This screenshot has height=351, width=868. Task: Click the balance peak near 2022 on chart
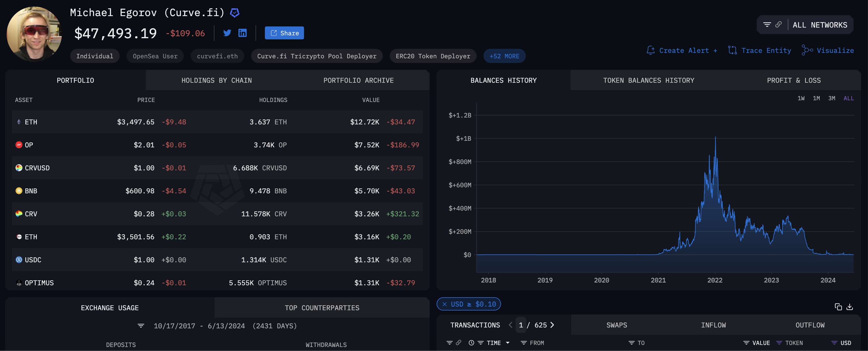715,138
